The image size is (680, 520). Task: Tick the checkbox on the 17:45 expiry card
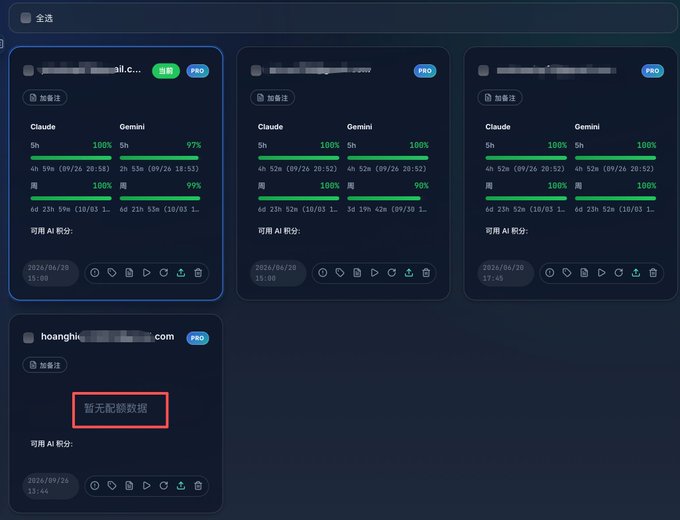coord(484,70)
